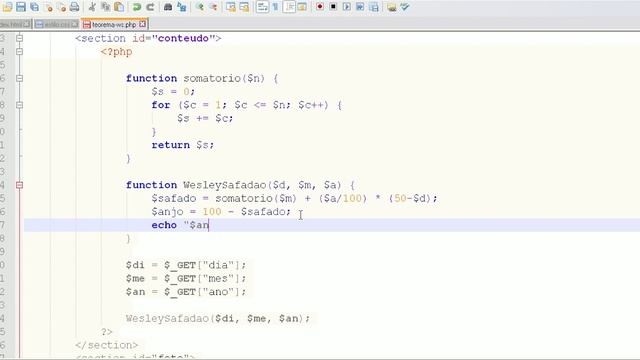Click the Close document toolbar icon
The height and width of the screenshot is (360, 640).
click(x=48, y=7)
